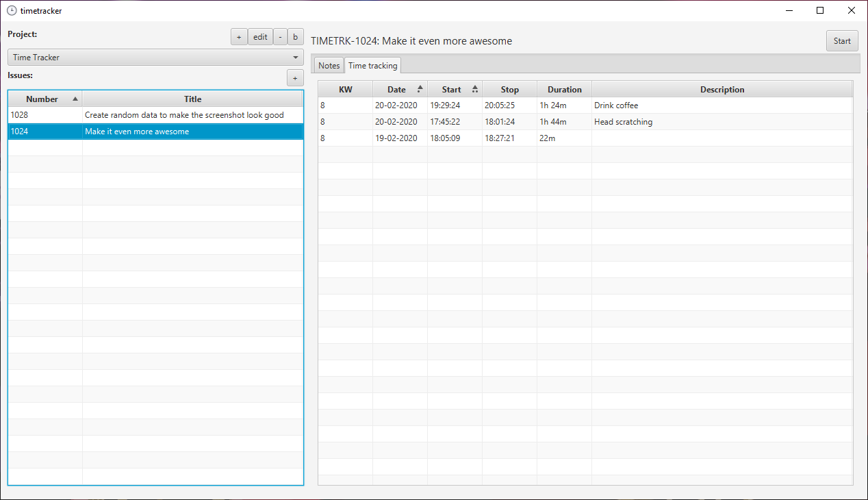Sort issues by Number column header
The image size is (868, 500).
point(45,99)
